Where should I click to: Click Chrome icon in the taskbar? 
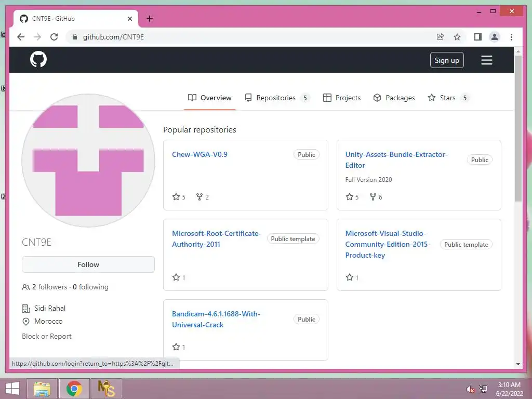point(74,389)
